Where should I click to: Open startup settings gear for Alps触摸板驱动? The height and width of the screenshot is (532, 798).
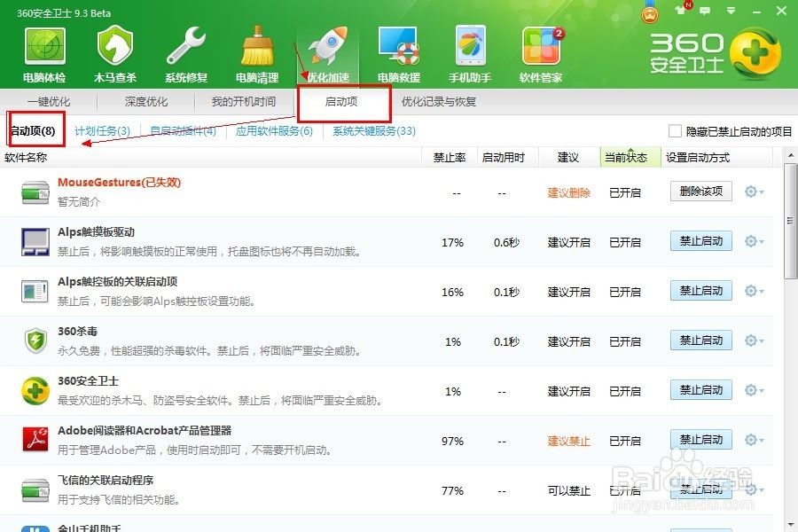tap(749, 240)
